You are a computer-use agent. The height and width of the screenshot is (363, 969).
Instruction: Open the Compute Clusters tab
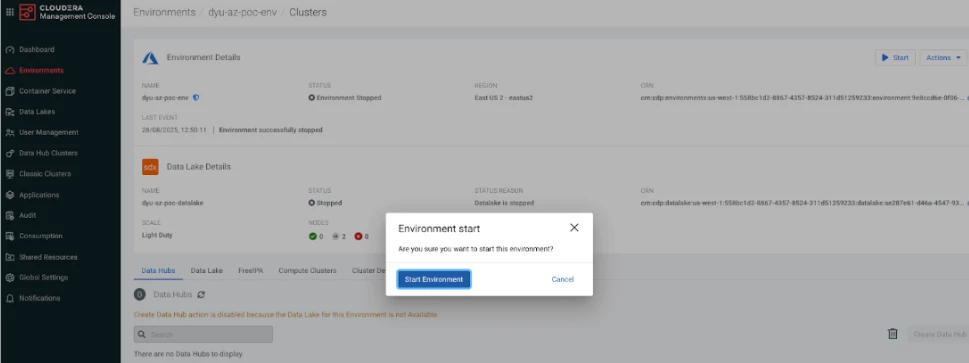click(x=307, y=270)
